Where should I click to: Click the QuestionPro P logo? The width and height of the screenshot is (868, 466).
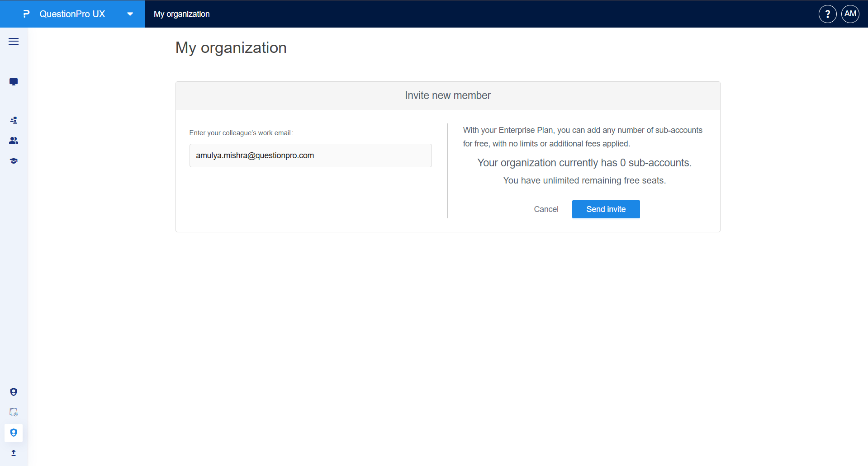[x=26, y=14]
